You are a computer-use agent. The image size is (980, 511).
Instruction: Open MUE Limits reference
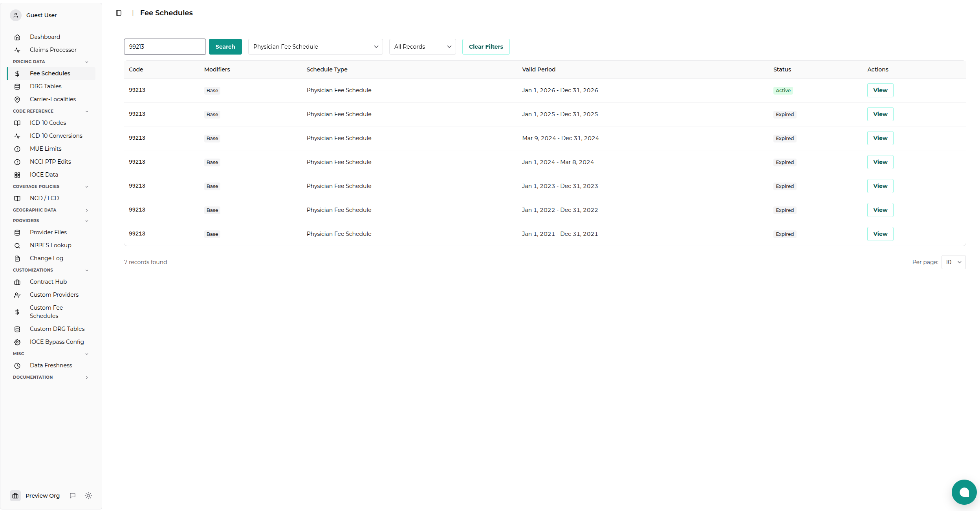pos(51,149)
